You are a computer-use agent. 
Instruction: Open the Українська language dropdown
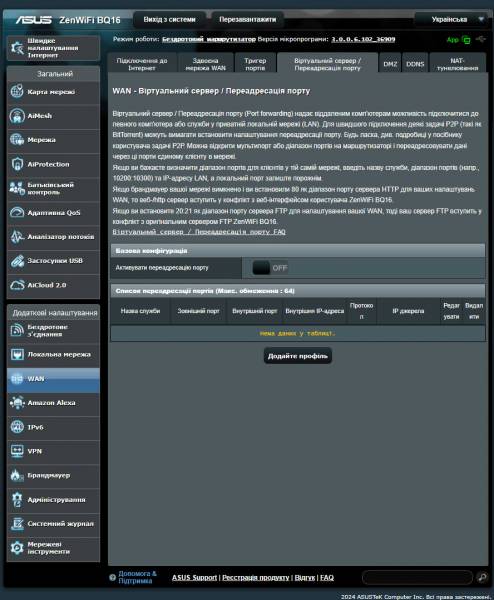(x=453, y=19)
